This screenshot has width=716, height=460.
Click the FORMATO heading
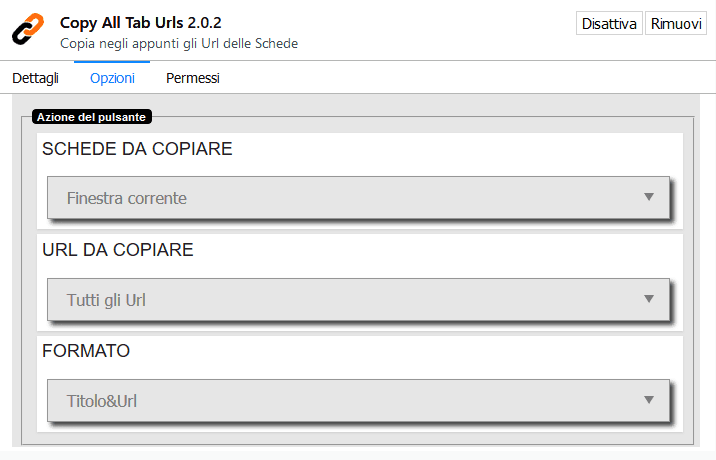(86, 351)
